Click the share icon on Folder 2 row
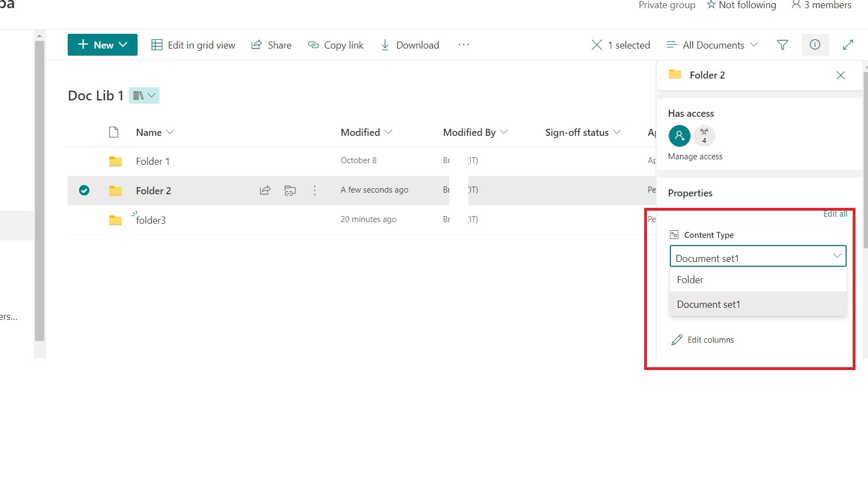This screenshot has height=478, width=868. [265, 190]
